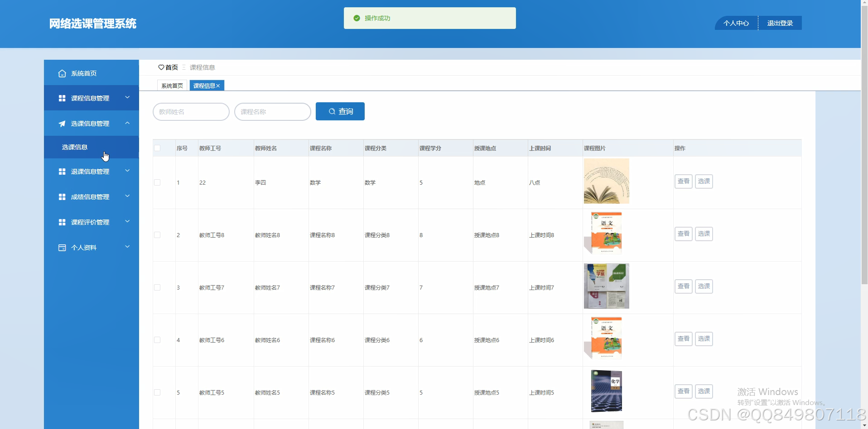Click the 退课信息管理 grid icon
The height and width of the screenshot is (429, 868).
click(x=62, y=172)
